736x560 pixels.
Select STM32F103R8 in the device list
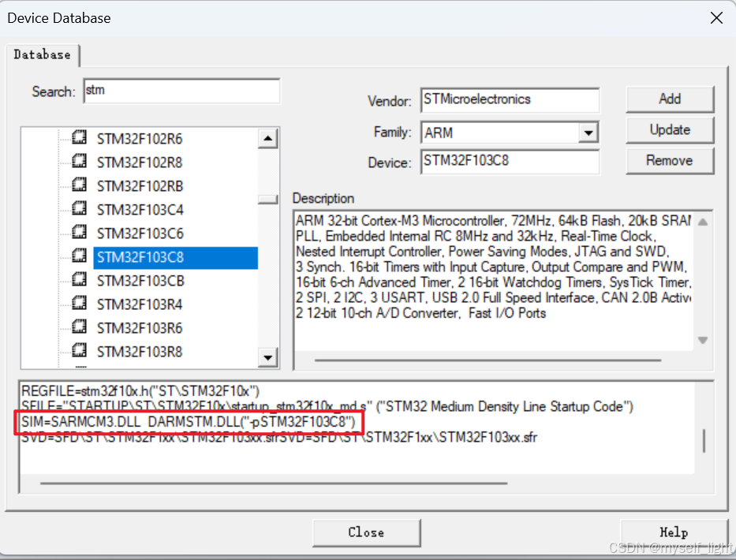(140, 352)
